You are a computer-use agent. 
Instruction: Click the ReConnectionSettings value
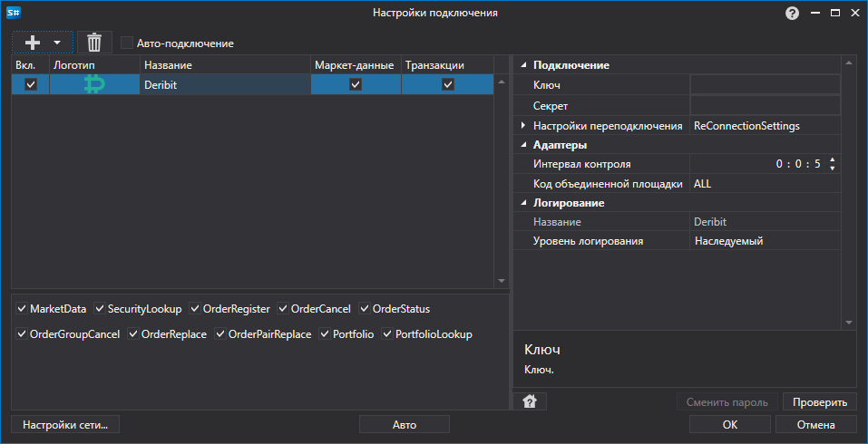[x=746, y=126]
